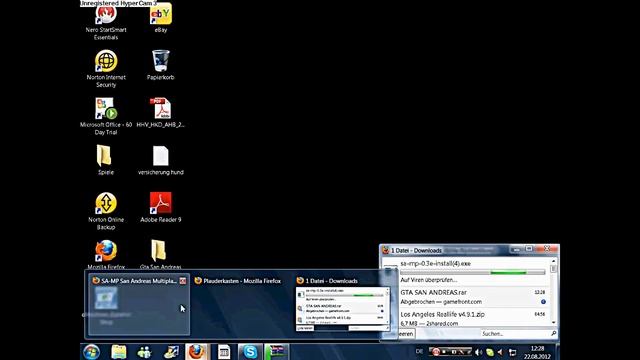The width and height of the screenshot is (640, 360).
Task: Select the 1 Datei - Downloads preview thumbnail
Action: tap(343, 309)
